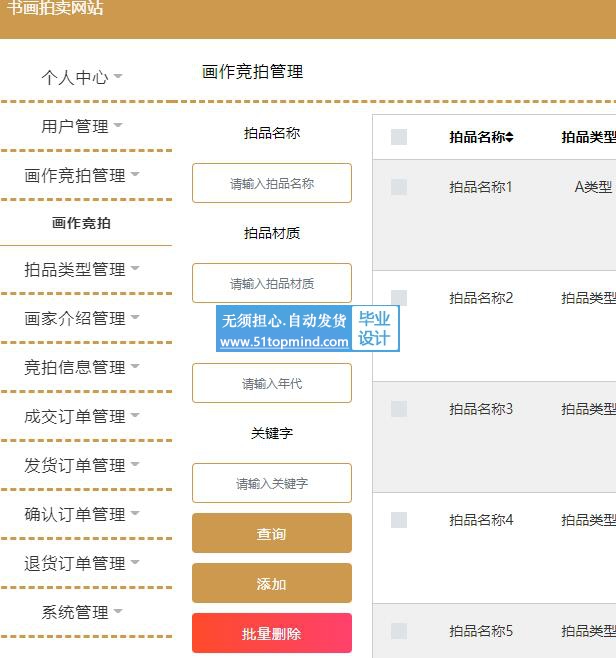Check the box for 拍品名称2 row
The width and height of the screenshot is (616, 658).
click(x=399, y=298)
